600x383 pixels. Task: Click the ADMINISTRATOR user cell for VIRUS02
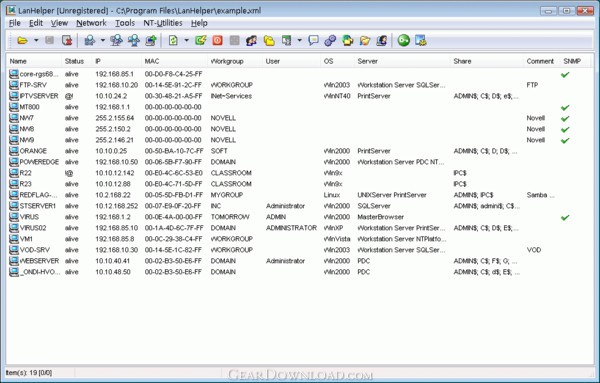pos(291,228)
